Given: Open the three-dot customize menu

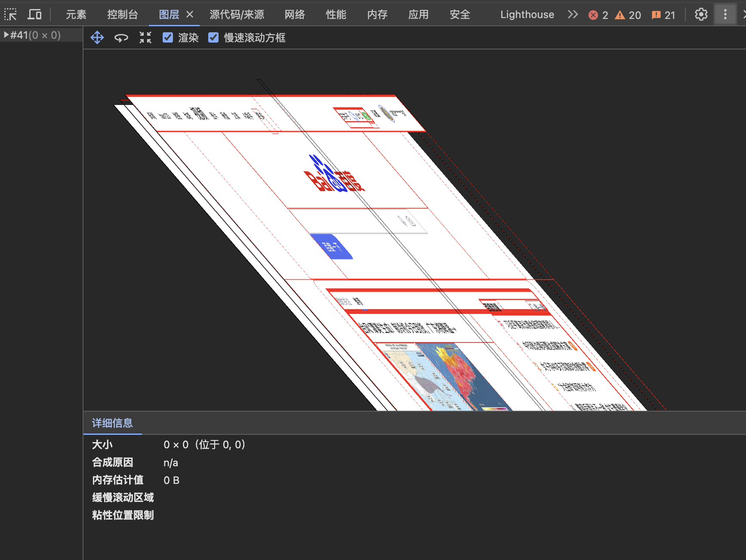Looking at the screenshot, I should (725, 15).
